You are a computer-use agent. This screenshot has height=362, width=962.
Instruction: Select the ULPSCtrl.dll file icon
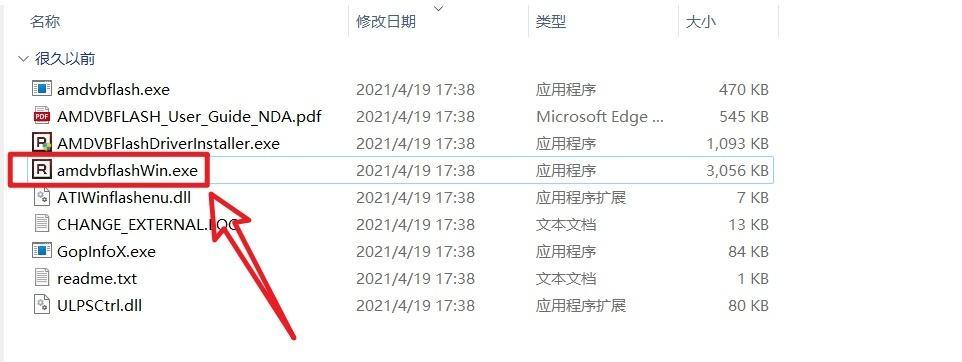[x=41, y=305]
